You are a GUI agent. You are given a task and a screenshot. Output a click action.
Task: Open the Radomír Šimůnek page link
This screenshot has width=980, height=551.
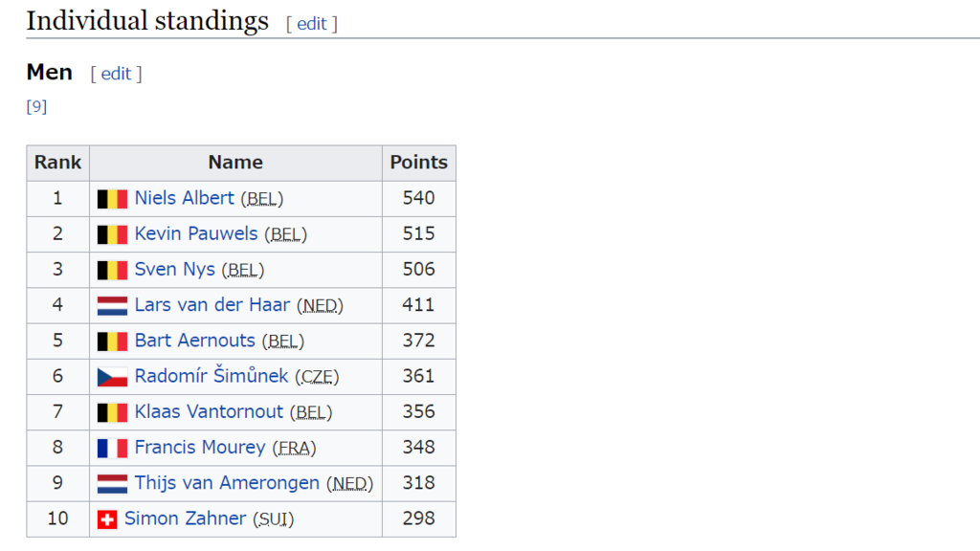pos(212,375)
